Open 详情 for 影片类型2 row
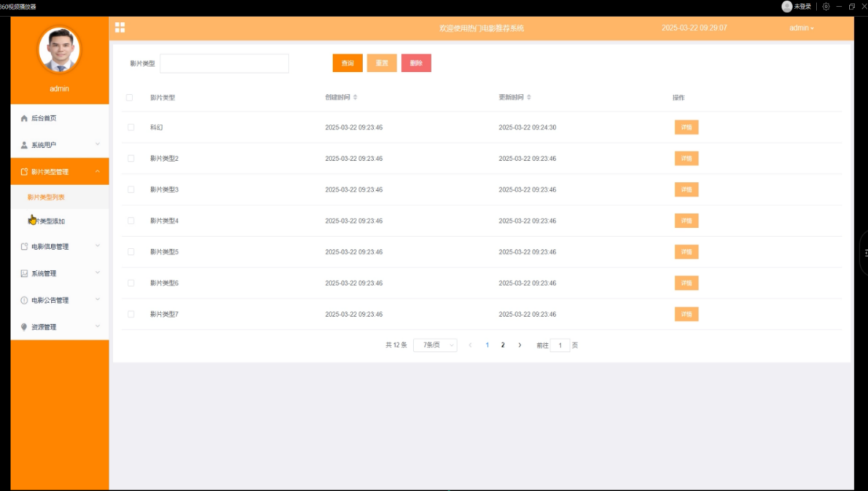Image resolution: width=868 pixels, height=491 pixels. coord(687,158)
